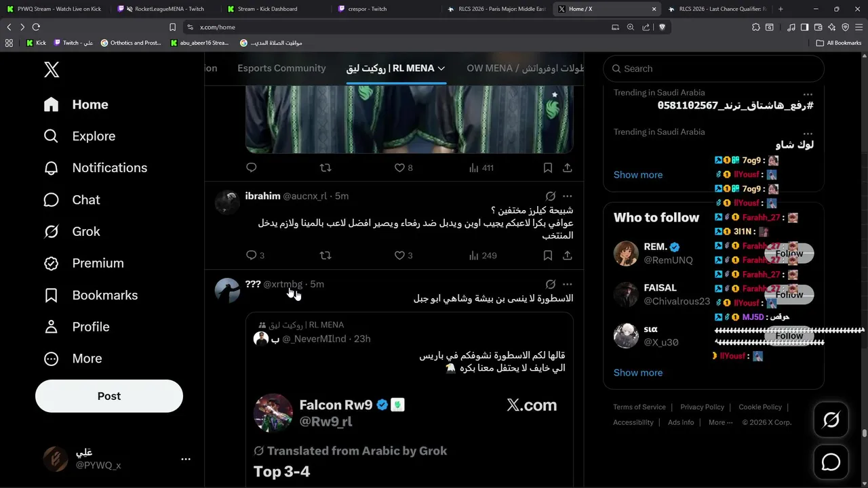
Task: Open quoted post author @_NeverMIlnd
Action: (315, 339)
